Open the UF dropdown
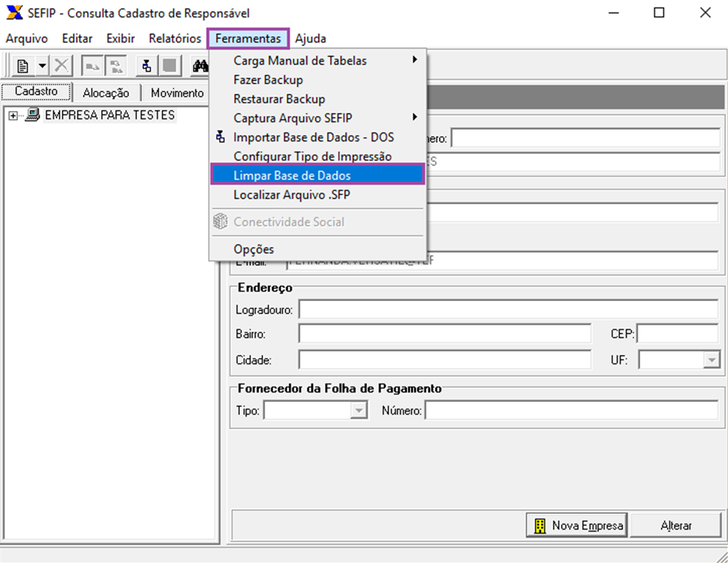This screenshot has height=563, width=728. pyautogui.click(x=712, y=360)
